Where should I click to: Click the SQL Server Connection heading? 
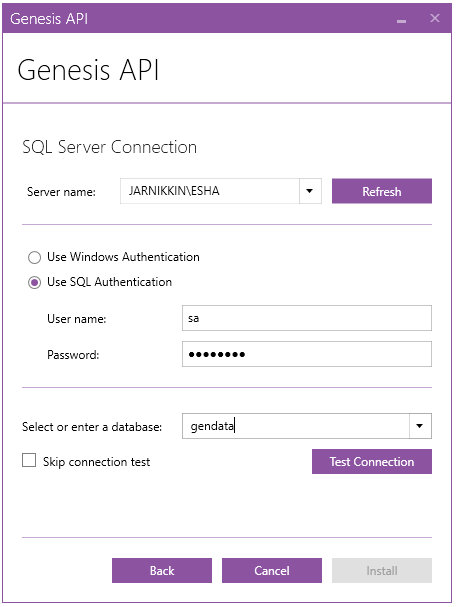point(110,147)
